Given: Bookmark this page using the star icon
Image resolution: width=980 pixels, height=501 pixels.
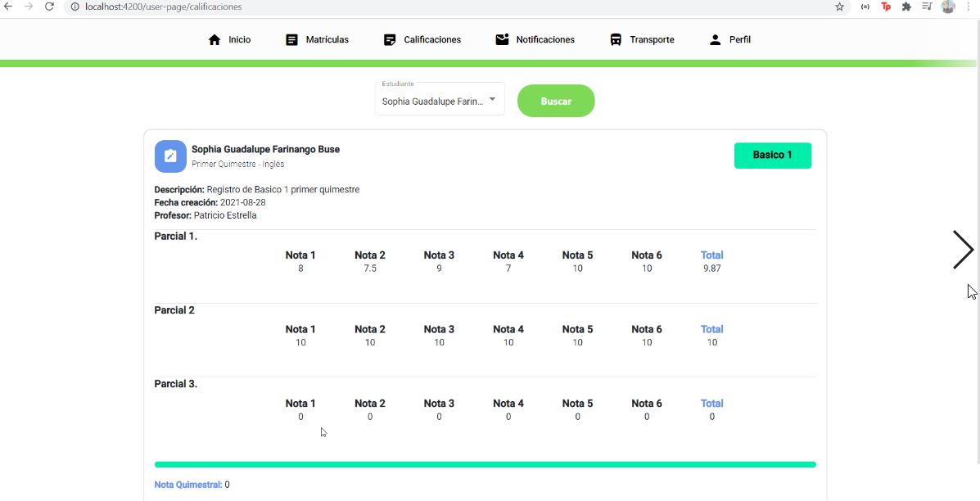Looking at the screenshot, I should coord(839,7).
